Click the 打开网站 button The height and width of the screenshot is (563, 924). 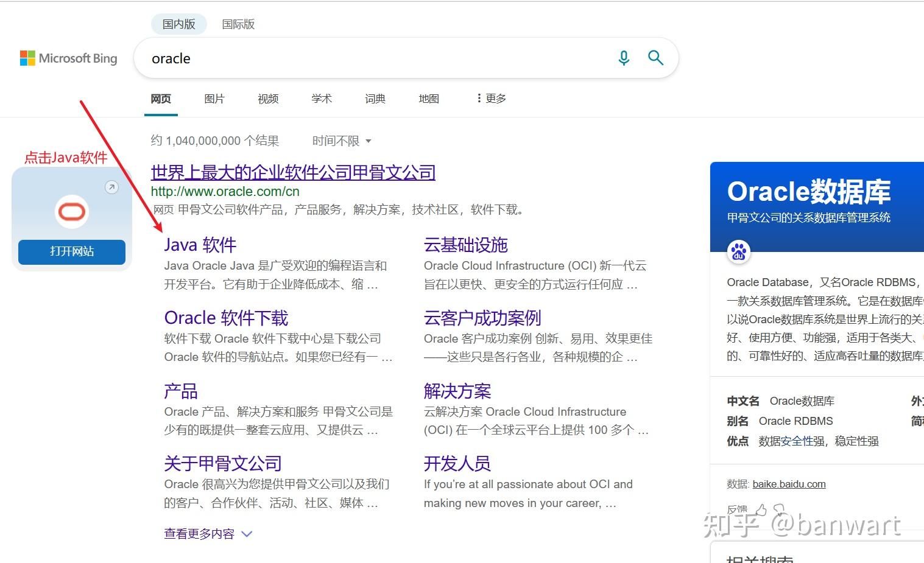tap(72, 251)
